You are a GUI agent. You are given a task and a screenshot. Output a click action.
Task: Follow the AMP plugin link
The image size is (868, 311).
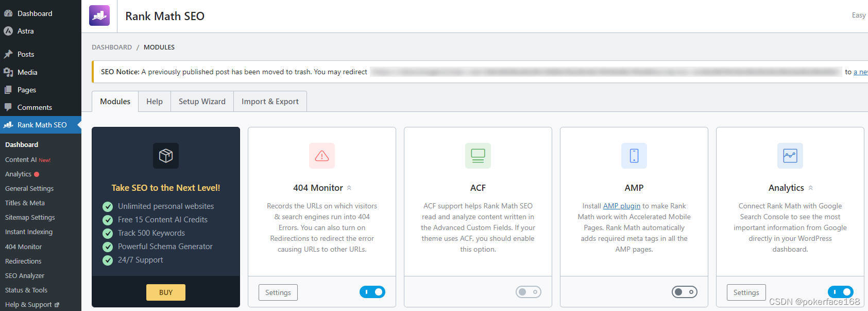[622, 206]
